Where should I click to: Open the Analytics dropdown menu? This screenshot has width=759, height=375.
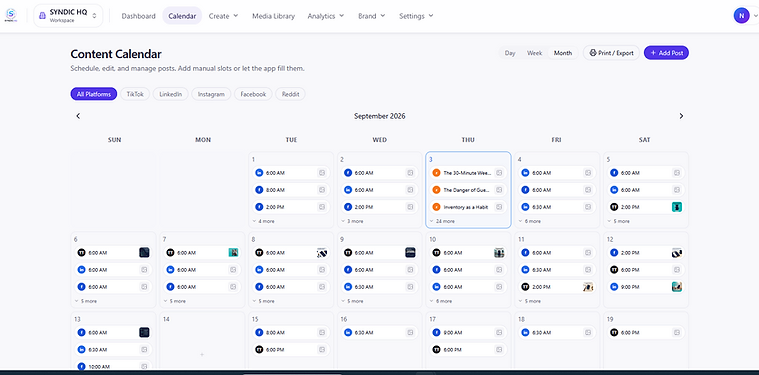click(326, 16)
